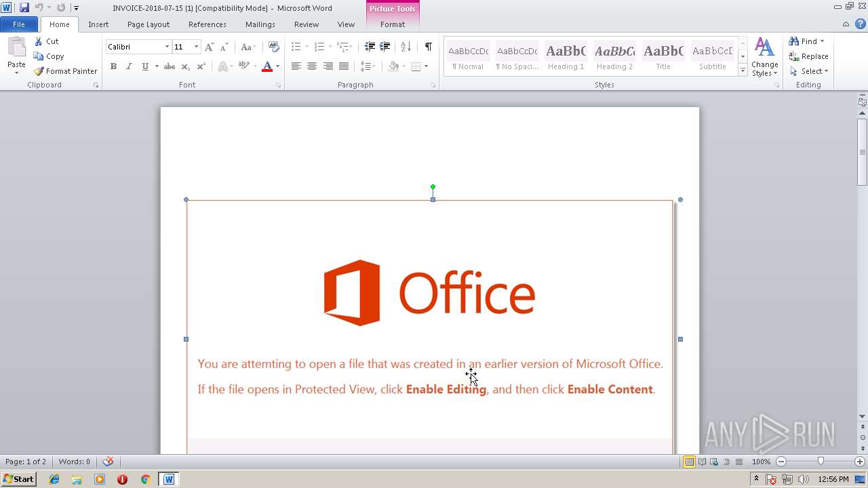
Task: Center the paragraph text
Action: coord(312,66)
